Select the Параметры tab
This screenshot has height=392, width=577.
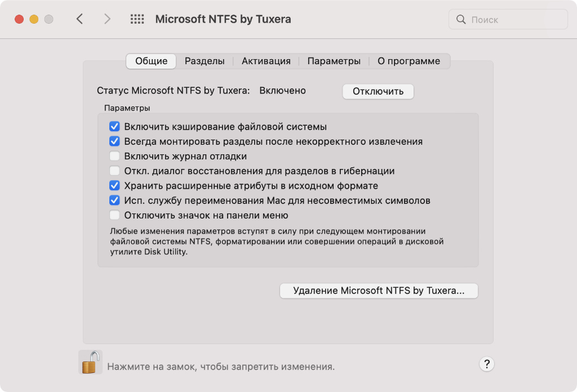tap(334, 61)
